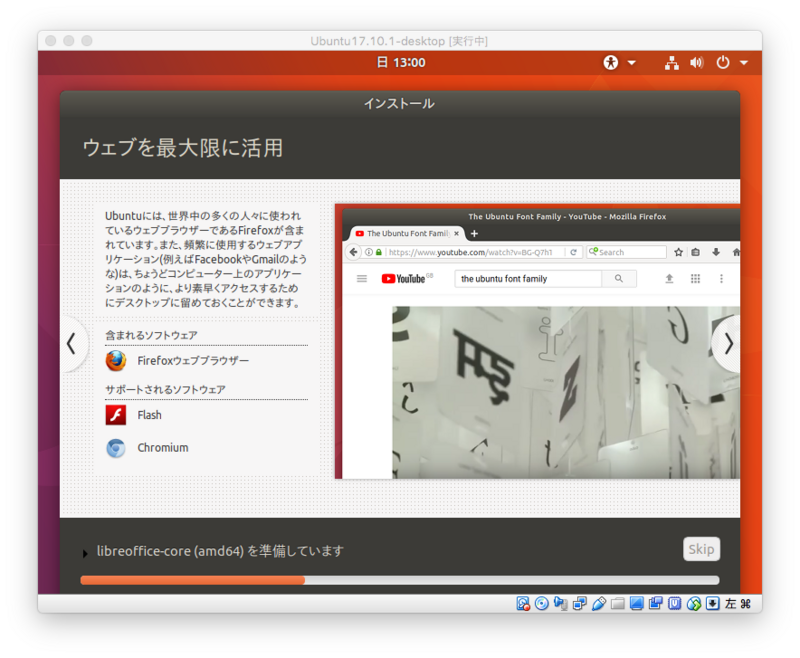Click the VirtualBox optical disc icon
The image size is (800, 658).
[542, 604]
